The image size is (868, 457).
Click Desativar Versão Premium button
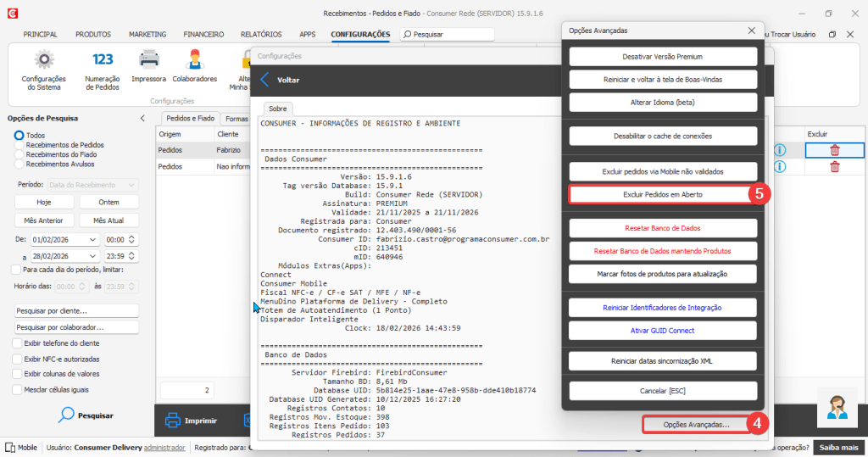point(663,57)
